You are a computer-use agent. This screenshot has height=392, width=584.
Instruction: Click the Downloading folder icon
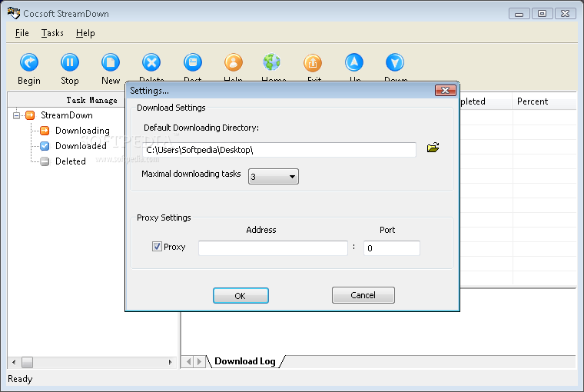click(x=45, y=131)
